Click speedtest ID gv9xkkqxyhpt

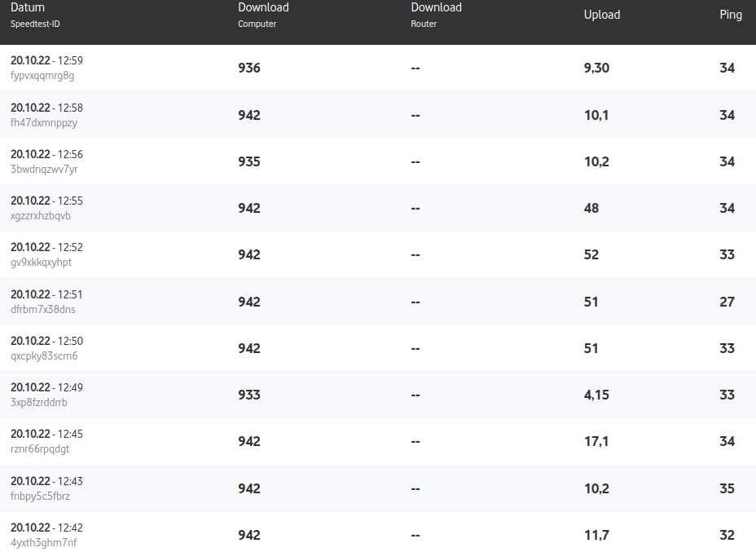click(x=41, y=263)
